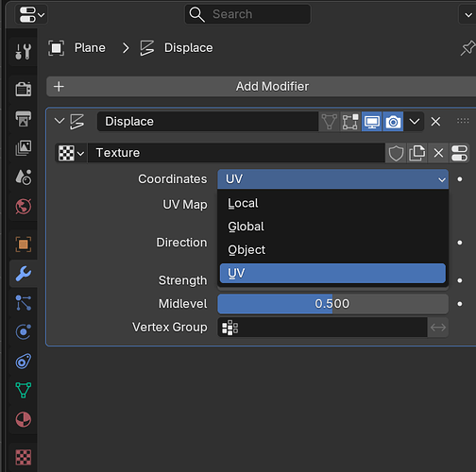Toggle modifier Edit Mode display

point(350,122)
